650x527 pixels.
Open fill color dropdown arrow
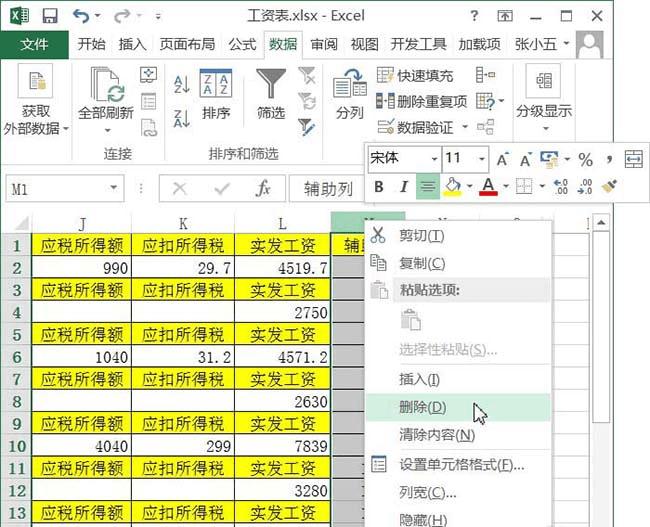pos(470,187)
